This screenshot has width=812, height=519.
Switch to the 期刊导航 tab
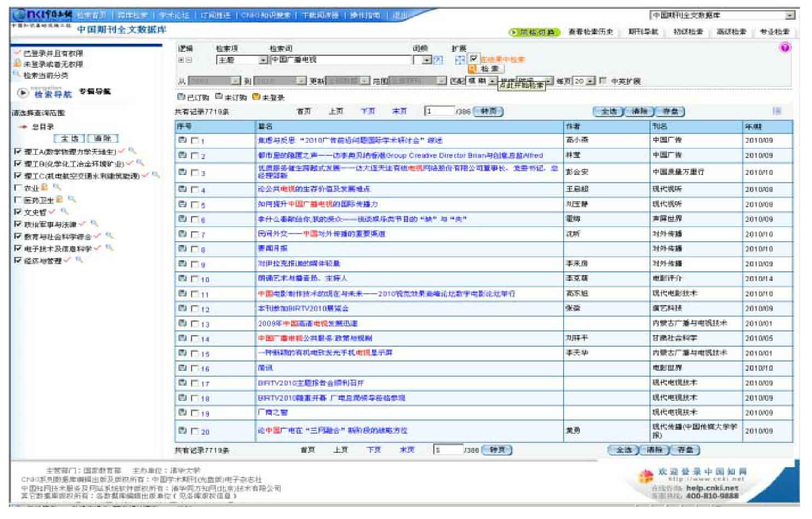pyautogui.click(x=643, y=32)
